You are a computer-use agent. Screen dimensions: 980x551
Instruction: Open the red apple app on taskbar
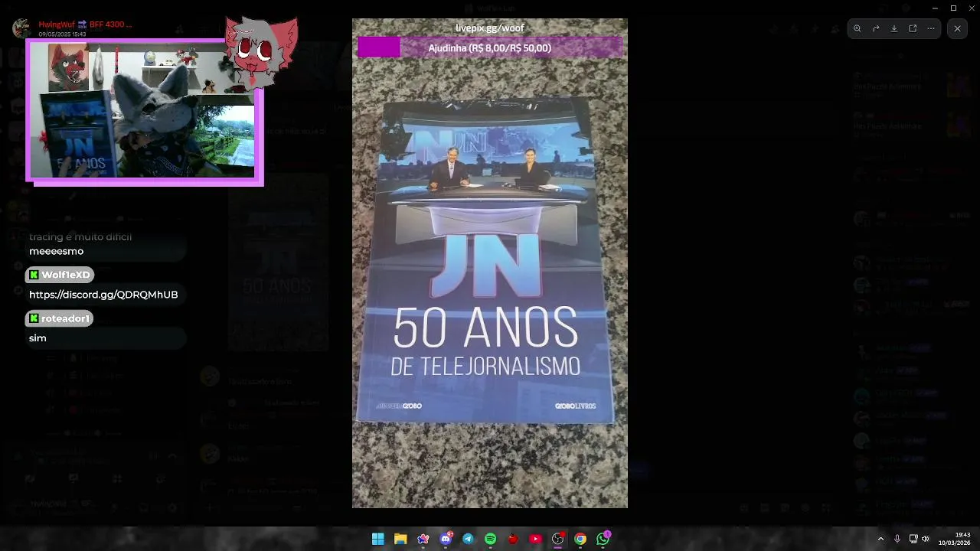point(513,539)
